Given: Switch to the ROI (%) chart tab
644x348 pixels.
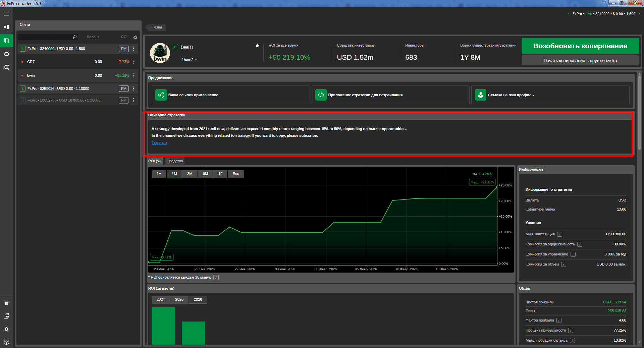Looking at the screenshot, I should point(155,161).
